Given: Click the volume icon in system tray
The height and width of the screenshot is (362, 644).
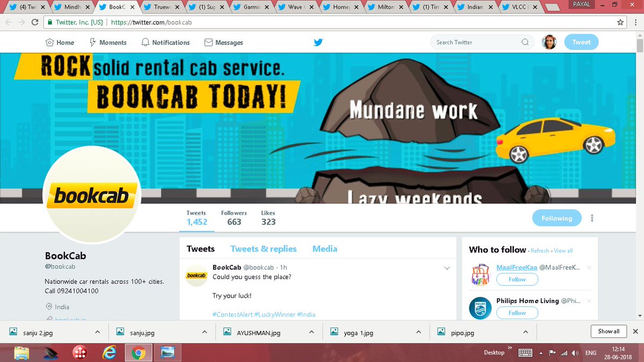Looking at the screenshot, I should 575,353.
